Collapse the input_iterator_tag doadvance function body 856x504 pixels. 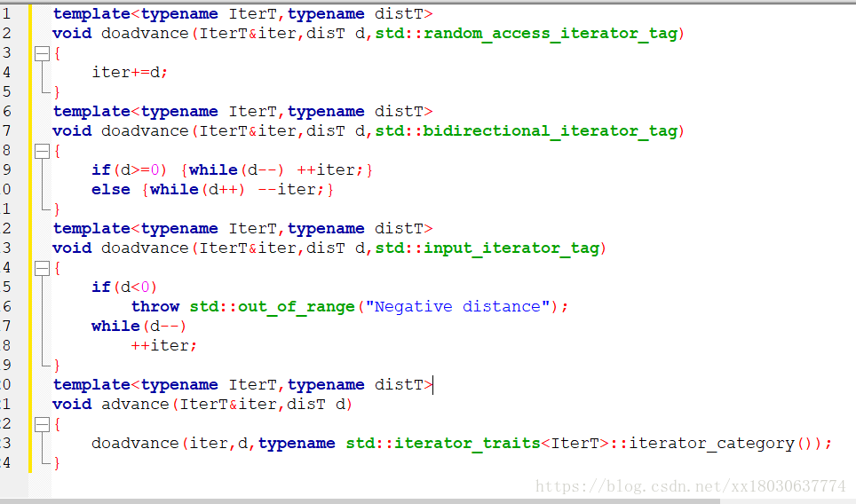(x=42, y=268)
